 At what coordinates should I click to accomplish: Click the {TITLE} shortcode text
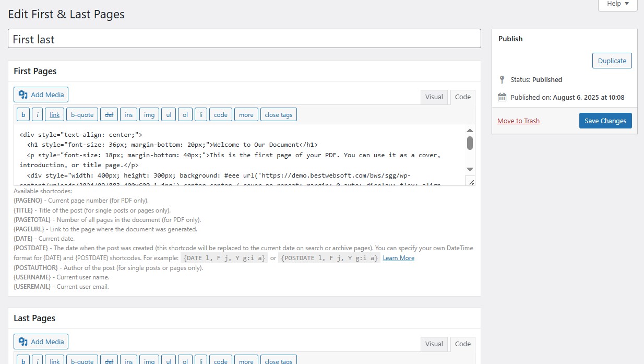[23, 210]
